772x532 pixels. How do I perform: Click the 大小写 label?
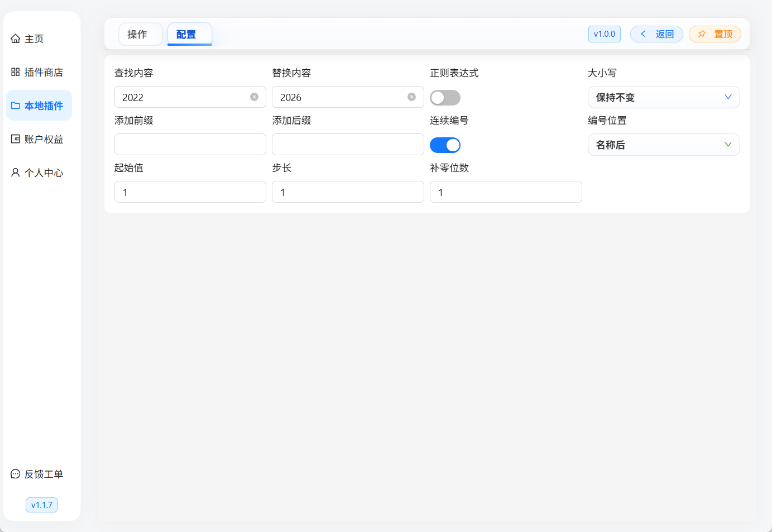click(x=602, y=73)
